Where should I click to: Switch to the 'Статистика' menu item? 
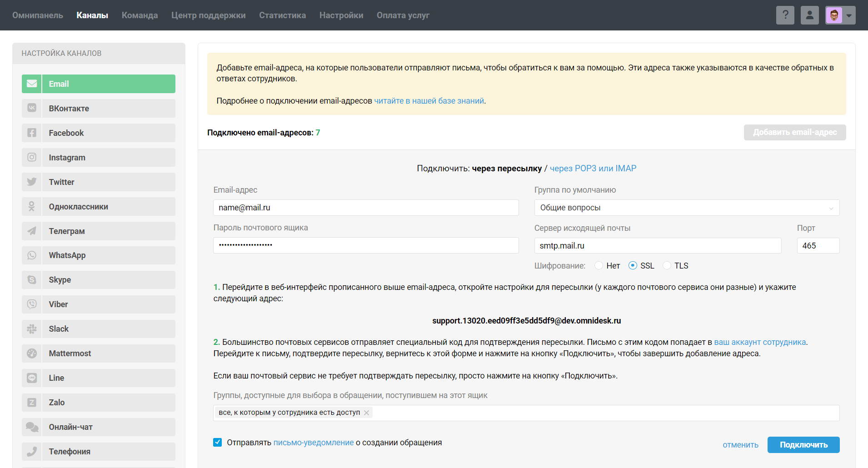[x=282, y=15]
